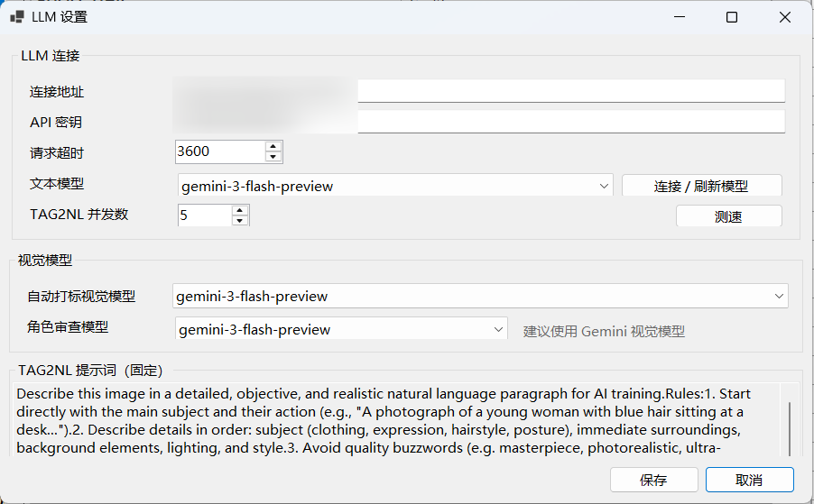Open the 角色审查模型 dropdown
814x504 pixels.
341,329
